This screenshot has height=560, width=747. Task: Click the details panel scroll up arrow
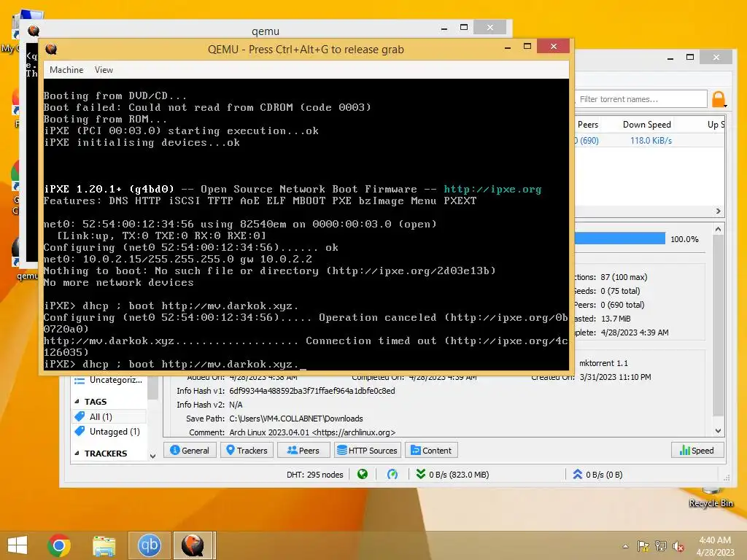click(719, 229)
